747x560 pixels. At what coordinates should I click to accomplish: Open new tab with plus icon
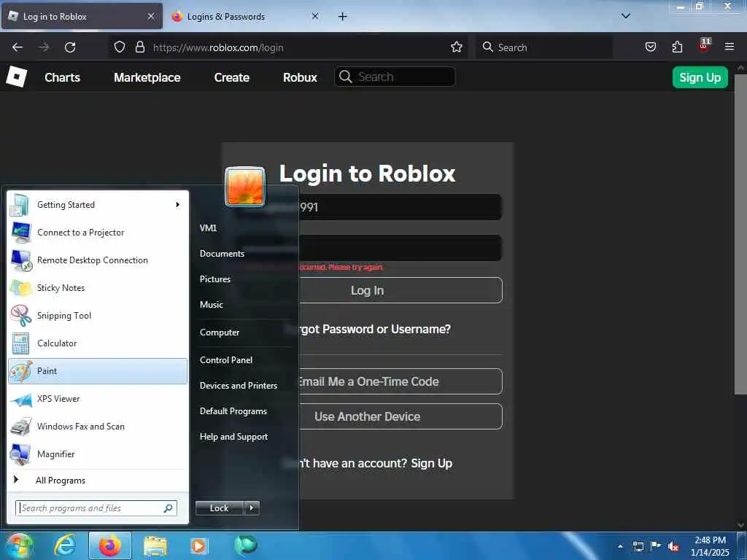[x=343, y=17]
